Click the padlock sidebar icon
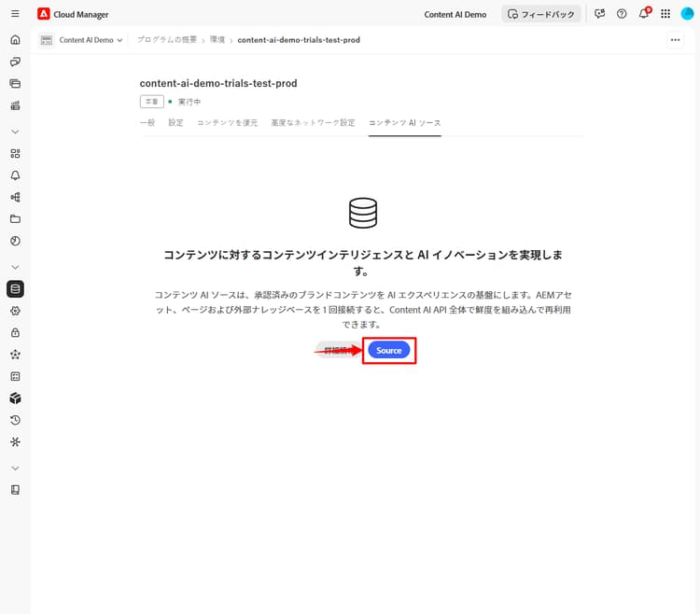700x614 pixels. [x=15, y=332]
